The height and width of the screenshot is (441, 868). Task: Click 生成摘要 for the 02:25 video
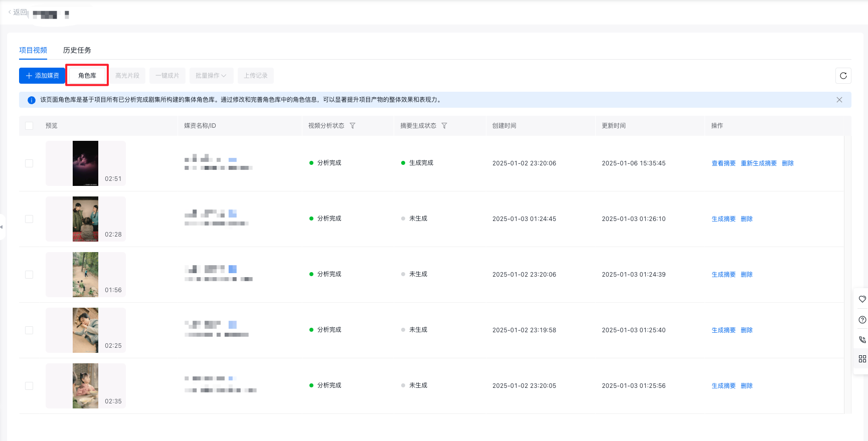(724, 330)
